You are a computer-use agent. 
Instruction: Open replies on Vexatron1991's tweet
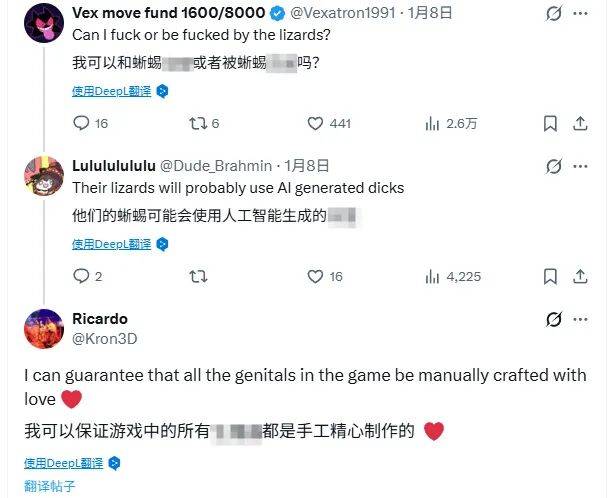click(90, 123)
